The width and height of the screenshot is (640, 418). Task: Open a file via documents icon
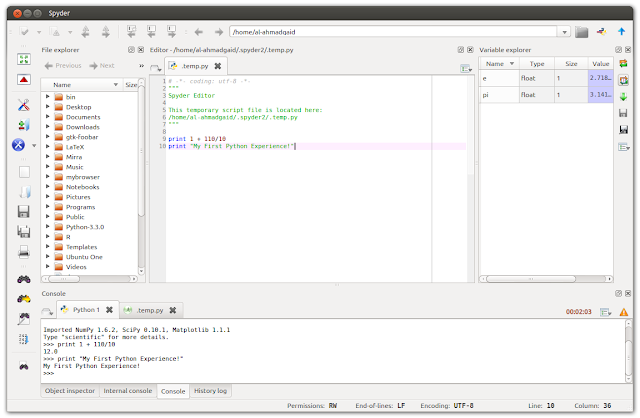point(24,192)
